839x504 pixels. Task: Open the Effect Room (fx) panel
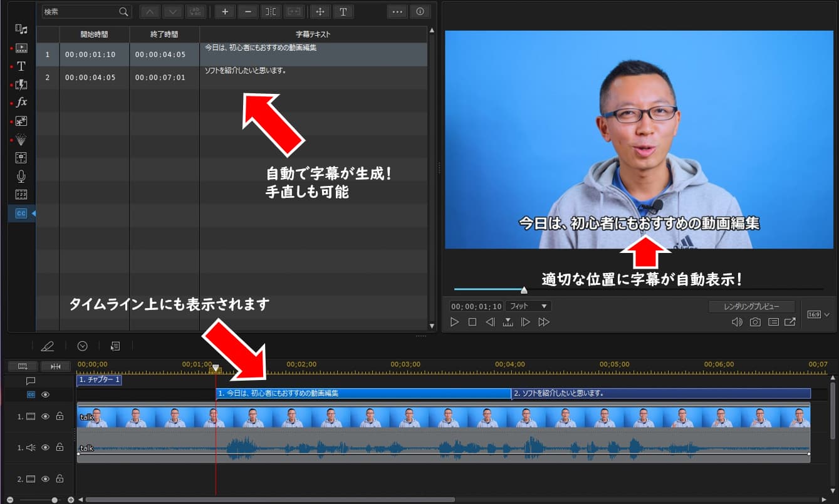(x=21, y=102)
